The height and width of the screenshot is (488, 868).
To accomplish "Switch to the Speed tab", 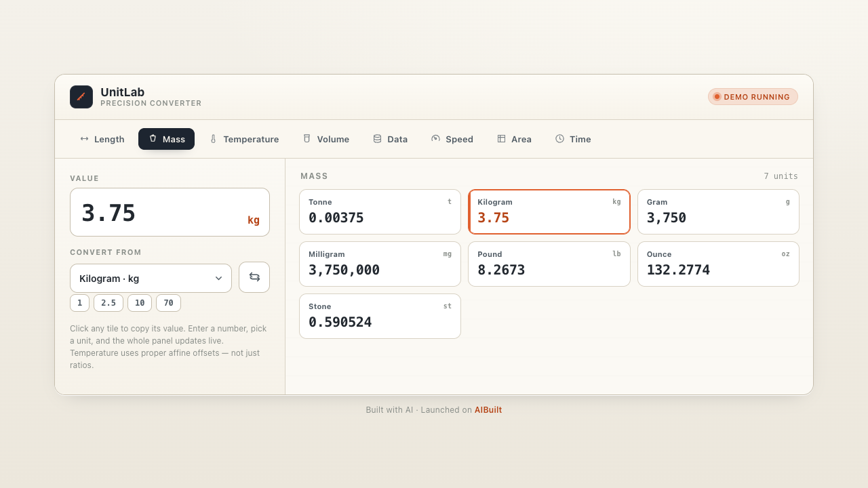I will point(452,139).
